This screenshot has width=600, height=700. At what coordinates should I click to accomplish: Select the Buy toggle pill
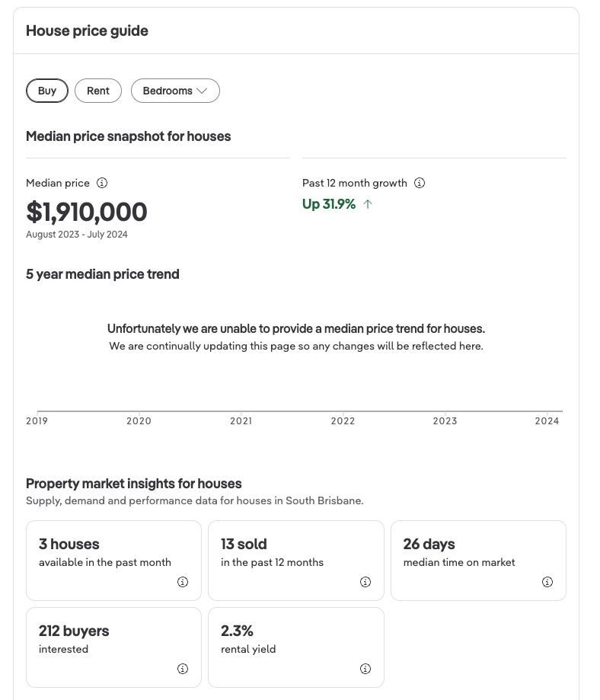tap(47, 91)
